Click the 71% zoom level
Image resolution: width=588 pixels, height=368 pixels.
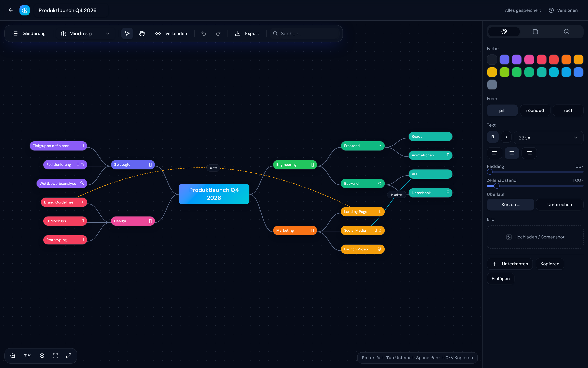pyautogui.click(x=28, y=356)
